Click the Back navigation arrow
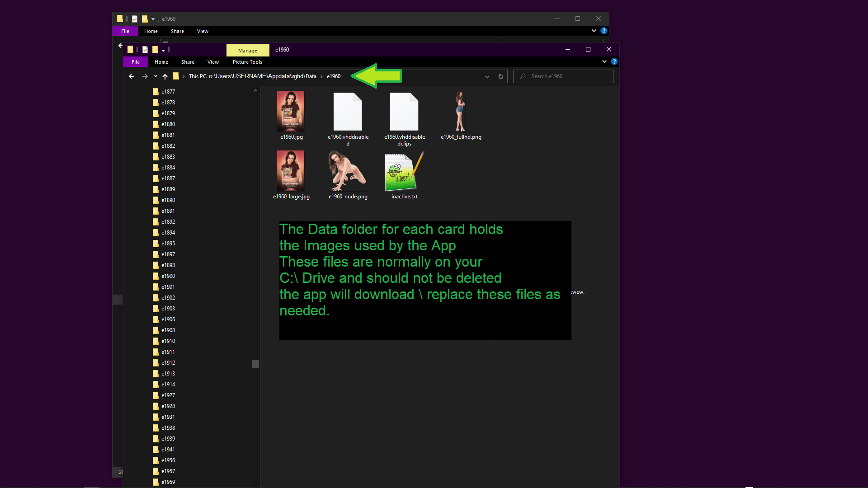Image resolution: width=868 pixels, height=488 pixels. coord(132,76)
